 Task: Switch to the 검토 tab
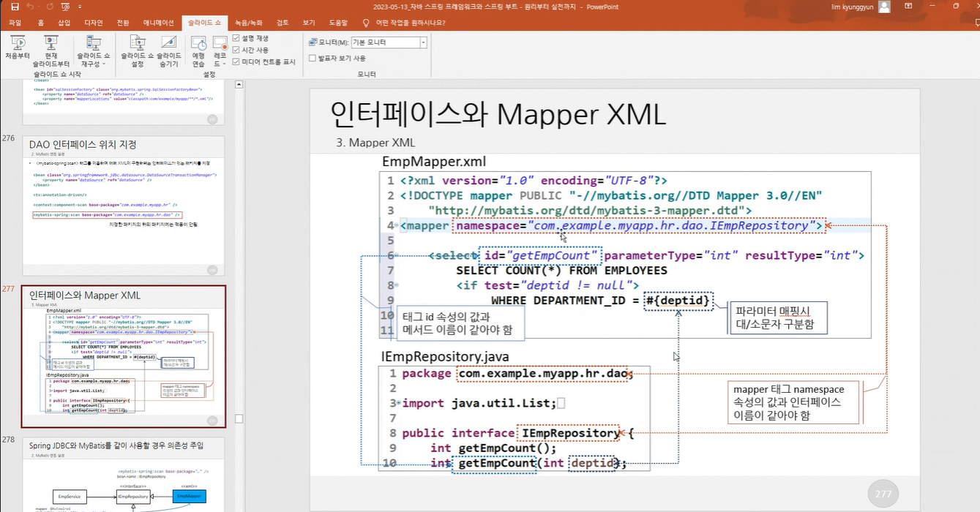click(x=283, y=23)
